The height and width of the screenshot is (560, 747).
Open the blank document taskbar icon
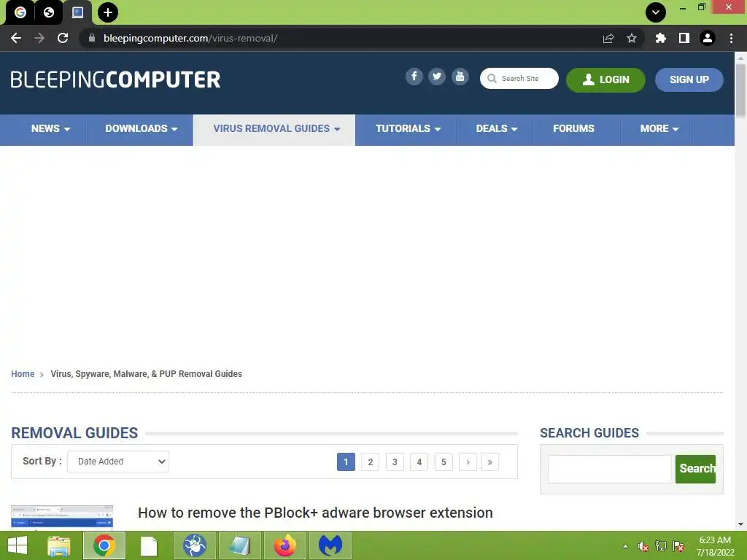149,545
